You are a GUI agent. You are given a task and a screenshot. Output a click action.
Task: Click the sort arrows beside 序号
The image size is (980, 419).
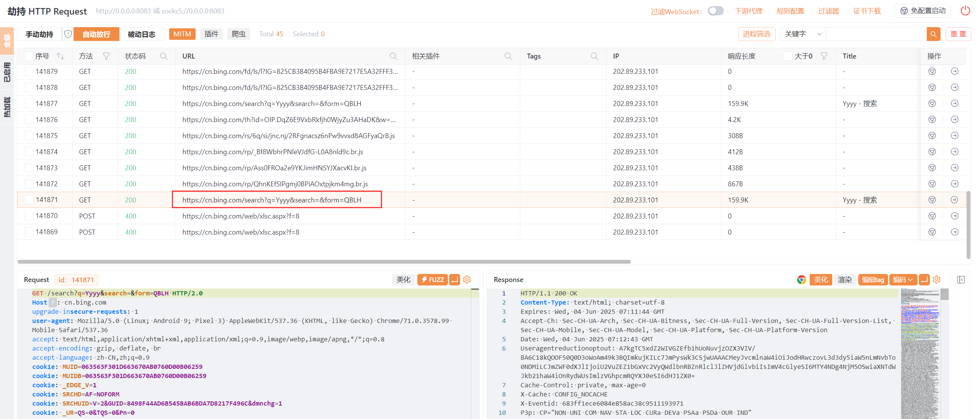(60, 56)
